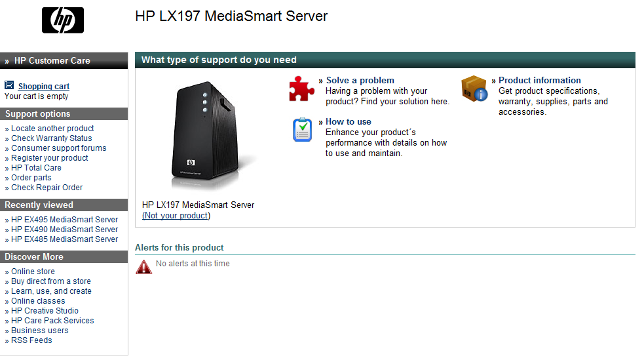644x364 pixels.
Task: Click the clipboard checkmark How to use icon
Action: pos(302,130)
